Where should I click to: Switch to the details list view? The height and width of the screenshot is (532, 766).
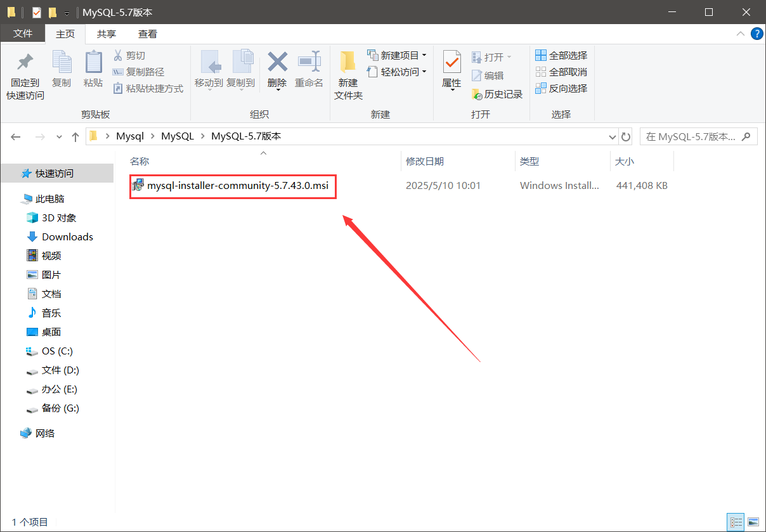[x=736, y=522]
